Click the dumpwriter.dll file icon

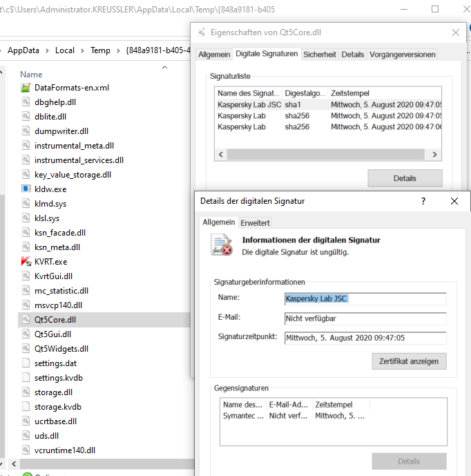26,131
